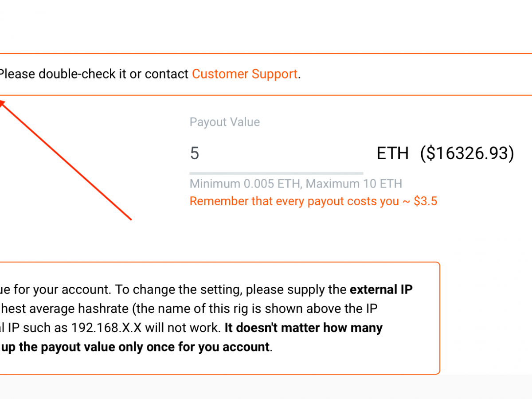This screenshot has width=532, height=399.
Task: Click the payout cost warning message
Action: tap(313, 201)
